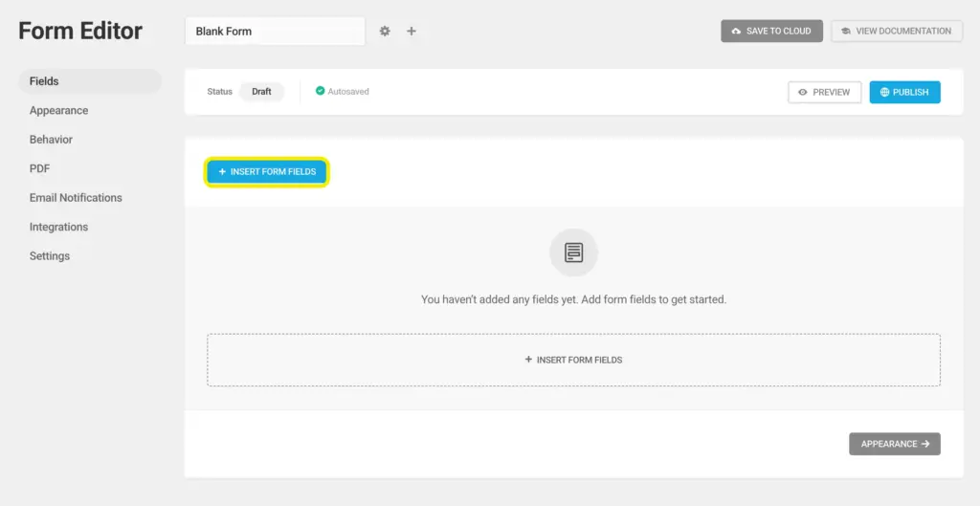Open Integrations in the sidebar

point(58,227)
